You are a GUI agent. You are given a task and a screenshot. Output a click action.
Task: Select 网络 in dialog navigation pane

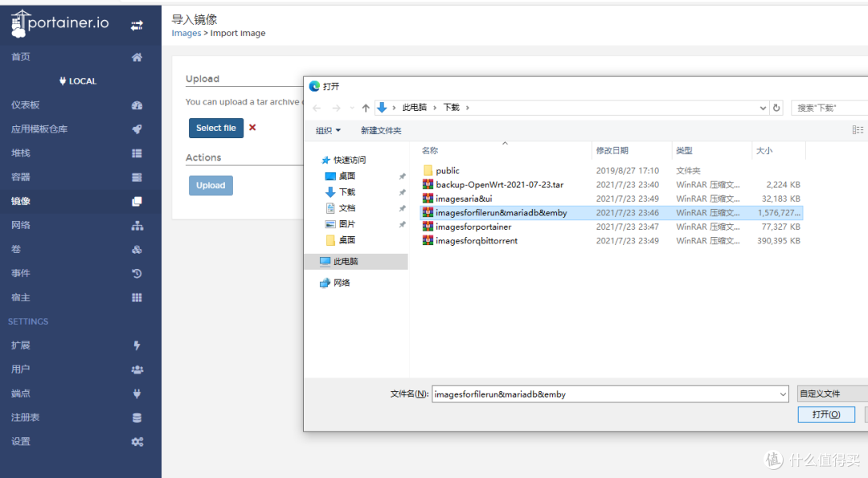click(335, 283)
